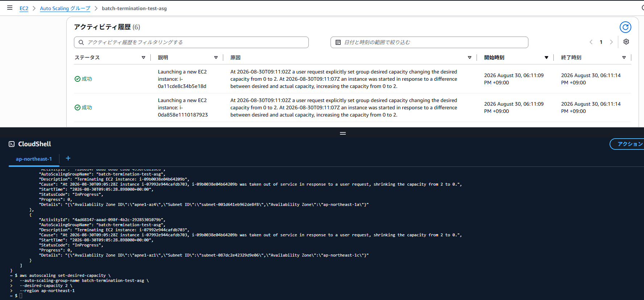The width and height of the screenshot is (644, 300).
Task: Click terminal line terminating instance i-07992e944cafdb703
Action: (x=114, y=230)
